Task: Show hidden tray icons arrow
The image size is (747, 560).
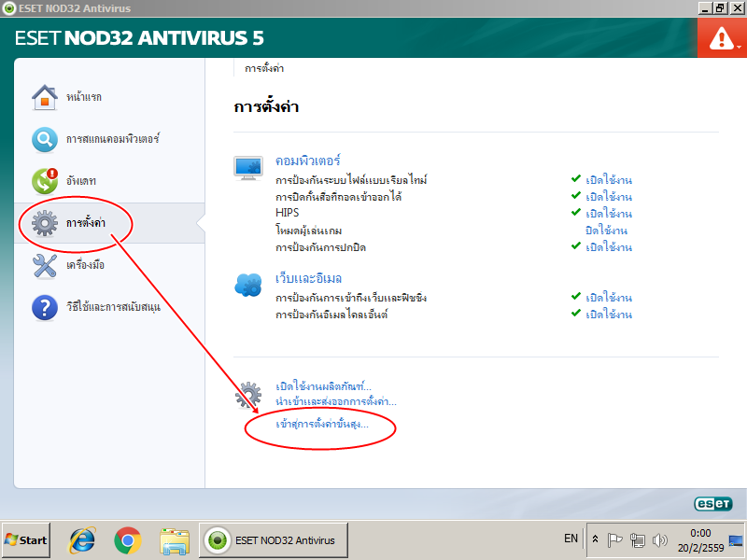Action: click(595, 540)
